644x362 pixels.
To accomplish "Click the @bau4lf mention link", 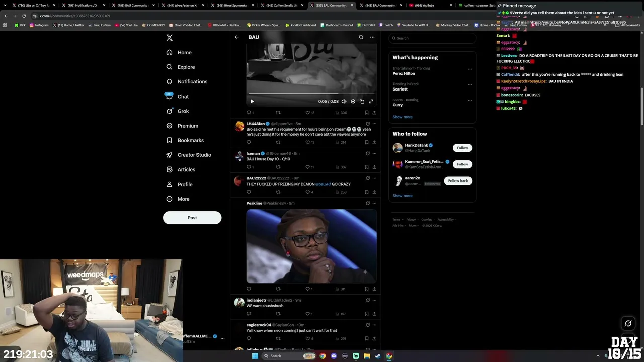I will pyautogui.click(x=323, y=184).
